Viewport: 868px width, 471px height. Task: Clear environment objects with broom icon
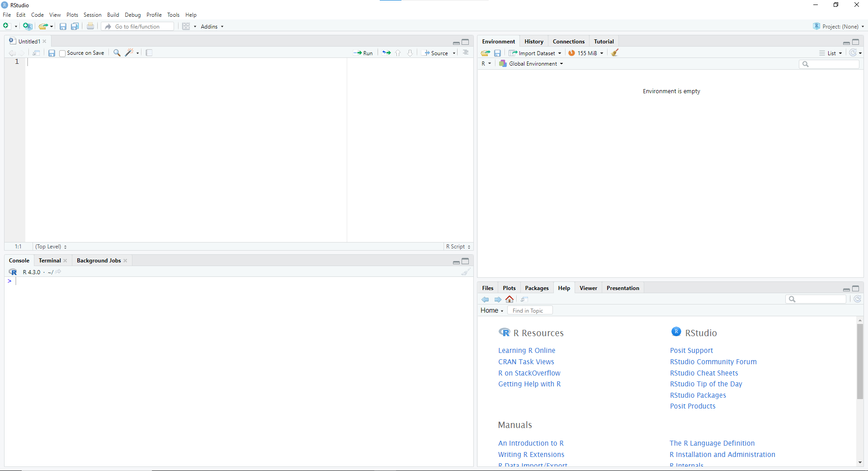click(615, 52)
